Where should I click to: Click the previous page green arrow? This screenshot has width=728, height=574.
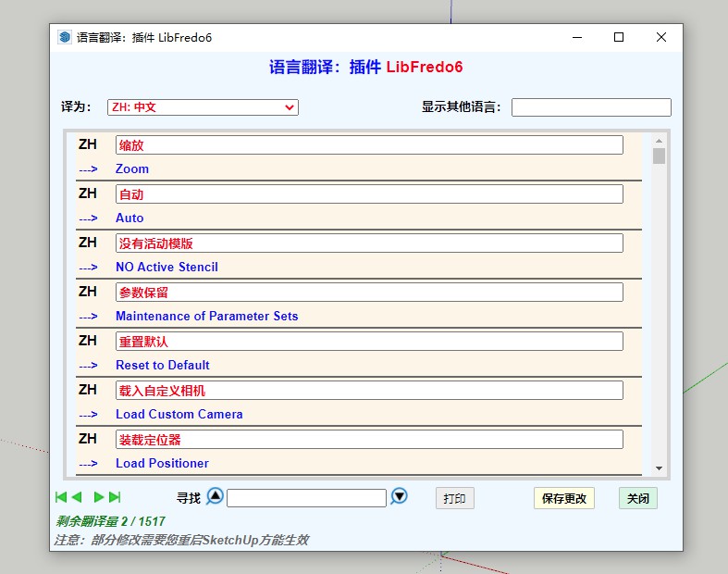click(77, 497)
